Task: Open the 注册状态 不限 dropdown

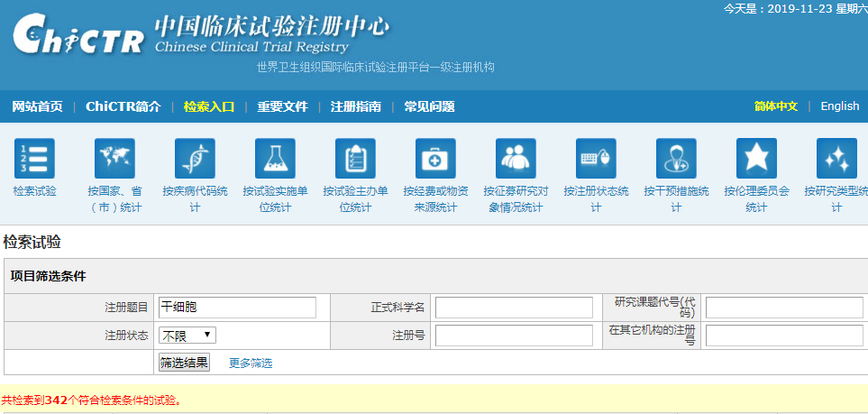Action: [x=187, y=336]
